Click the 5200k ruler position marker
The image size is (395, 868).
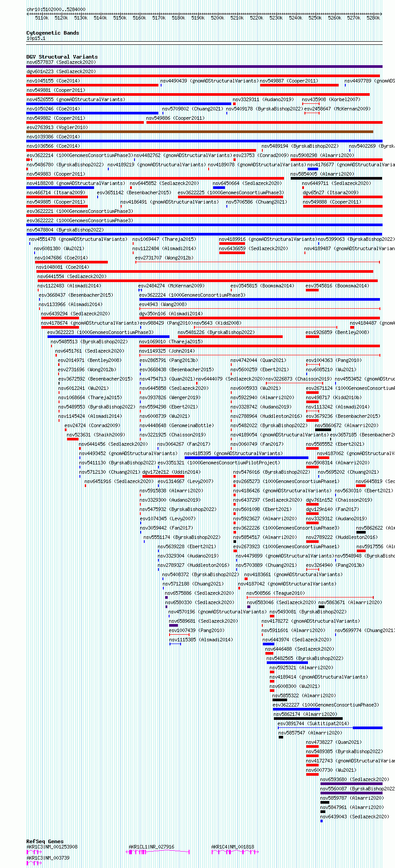coord(217,18)
